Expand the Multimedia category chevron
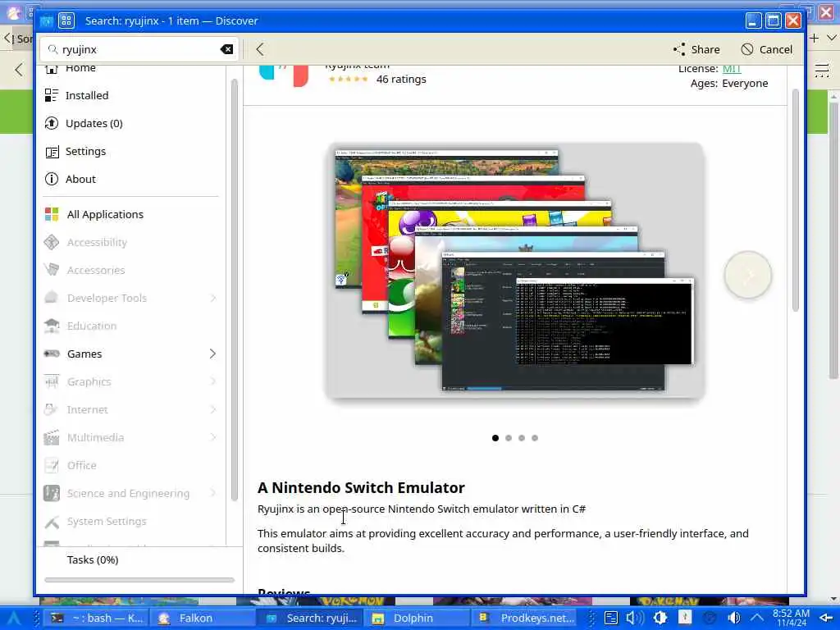Viewport: 840px width, 630px height. (x=212, y=437)
